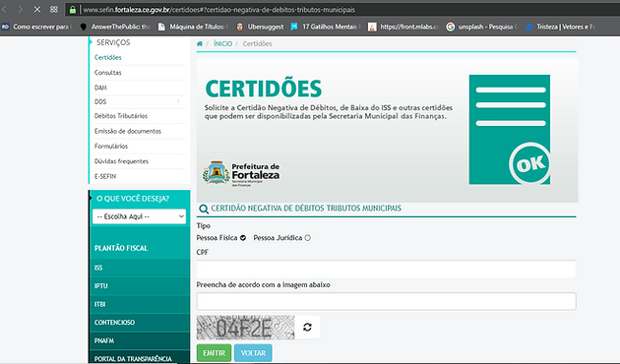The width and height of the screenshot is (620, 364).
Task: Expand the DDS submenu arrow
Action: 178,101
